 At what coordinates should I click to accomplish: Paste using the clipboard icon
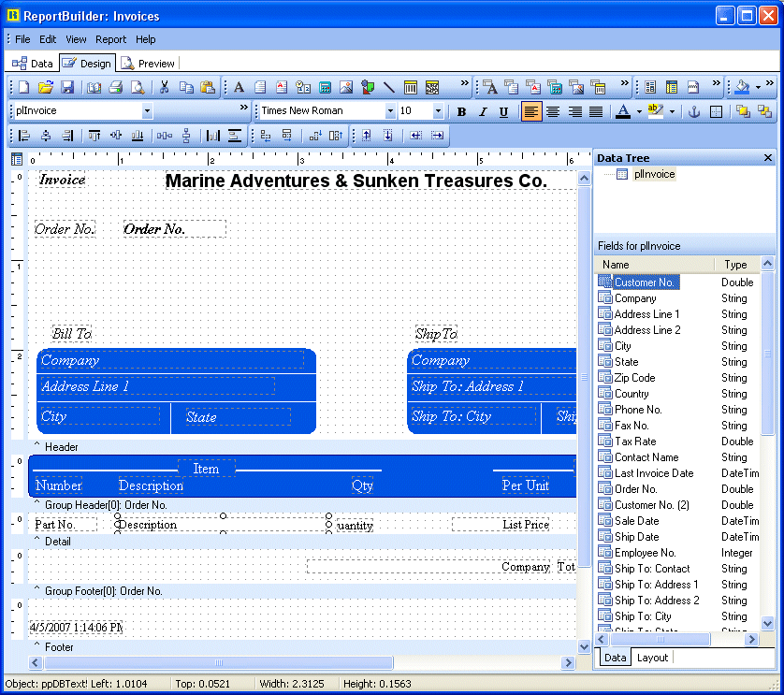(x=208, y=87)
